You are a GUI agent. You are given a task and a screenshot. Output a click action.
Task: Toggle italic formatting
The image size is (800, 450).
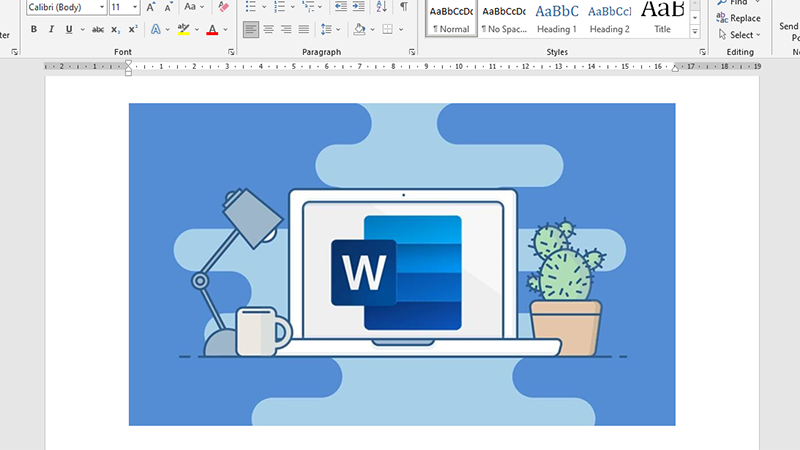pyautogui.click(x=51, y=29)
